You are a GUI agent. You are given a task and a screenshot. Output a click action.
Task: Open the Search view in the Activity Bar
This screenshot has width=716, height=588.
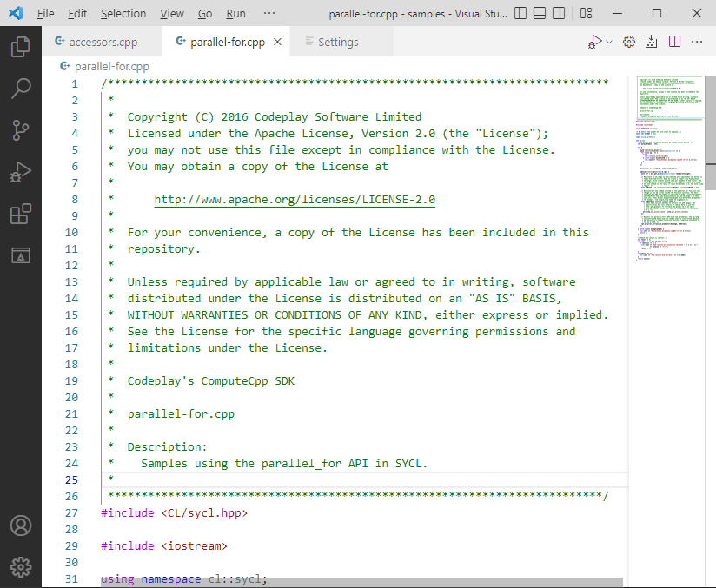click(x=21, y=88)
